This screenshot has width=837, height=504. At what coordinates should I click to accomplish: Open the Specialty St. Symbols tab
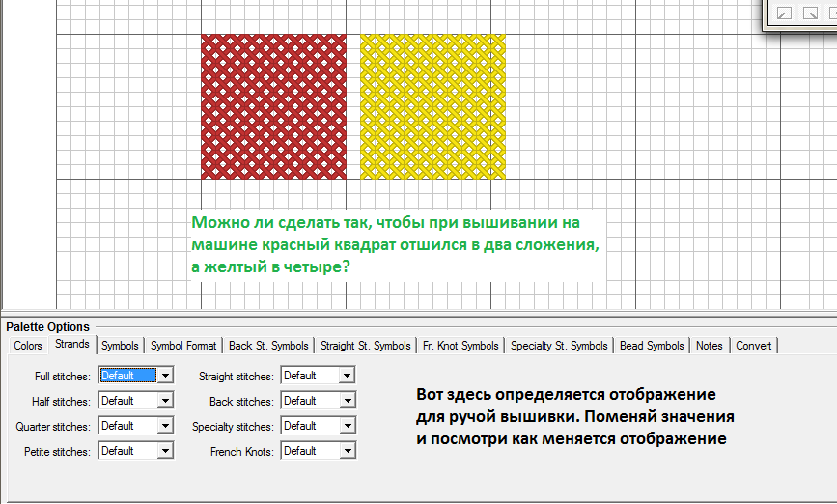pos(559,346)
